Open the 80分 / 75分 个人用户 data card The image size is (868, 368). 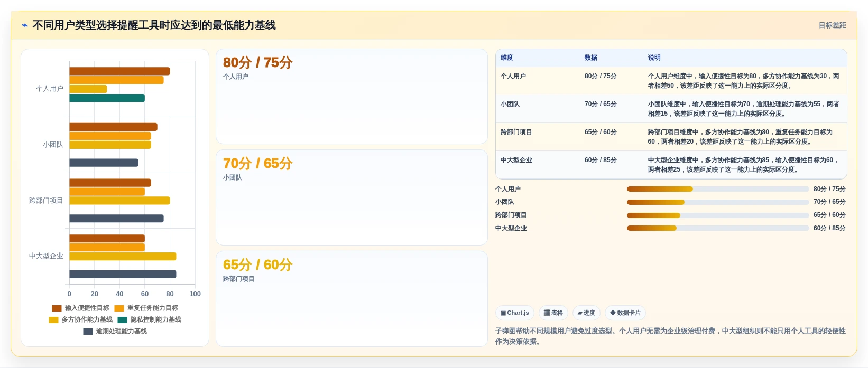point(352,96)
